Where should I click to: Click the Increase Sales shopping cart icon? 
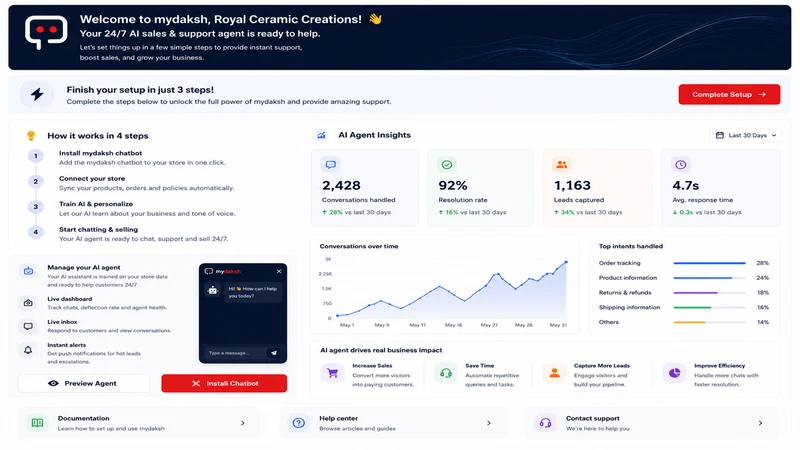333,373
